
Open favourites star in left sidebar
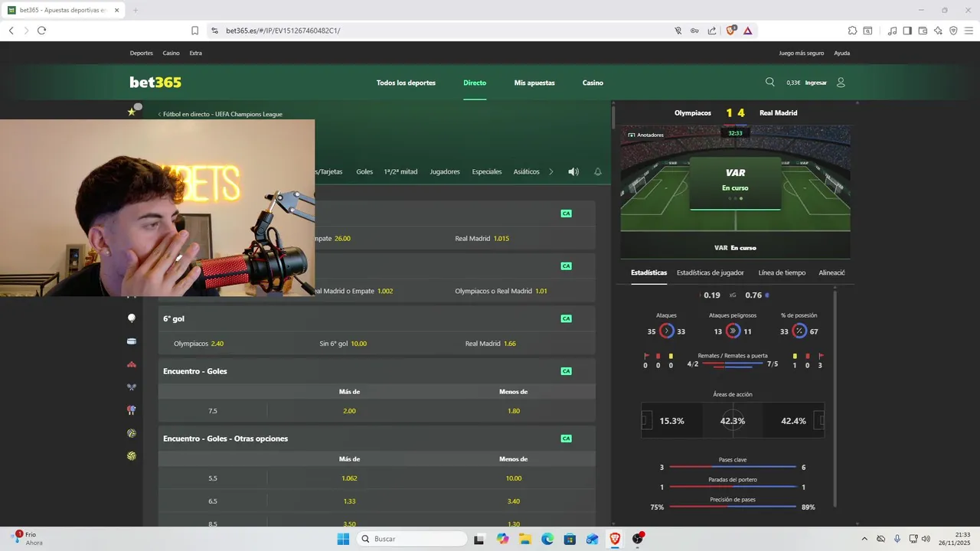pyautogui.click(x=131, y=112)
